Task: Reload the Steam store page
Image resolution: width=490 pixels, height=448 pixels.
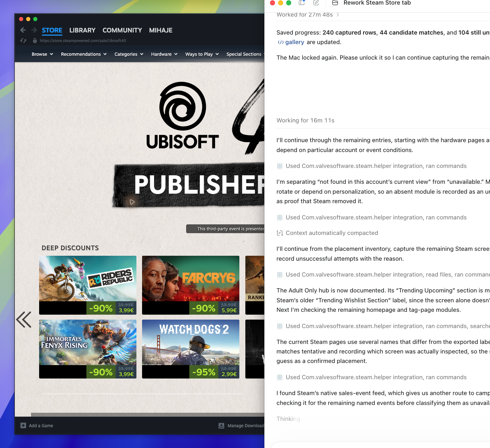Action: coord(23,41)
